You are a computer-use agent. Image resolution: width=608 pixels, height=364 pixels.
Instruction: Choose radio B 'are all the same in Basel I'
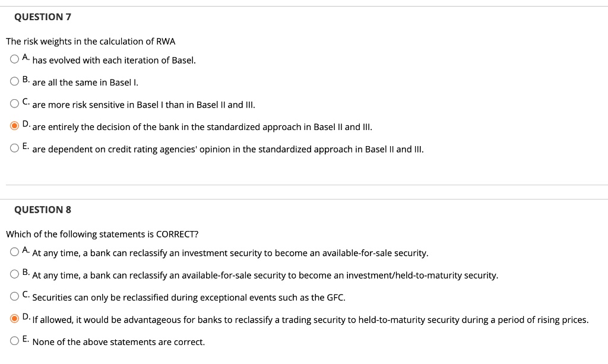coord(14,81)
